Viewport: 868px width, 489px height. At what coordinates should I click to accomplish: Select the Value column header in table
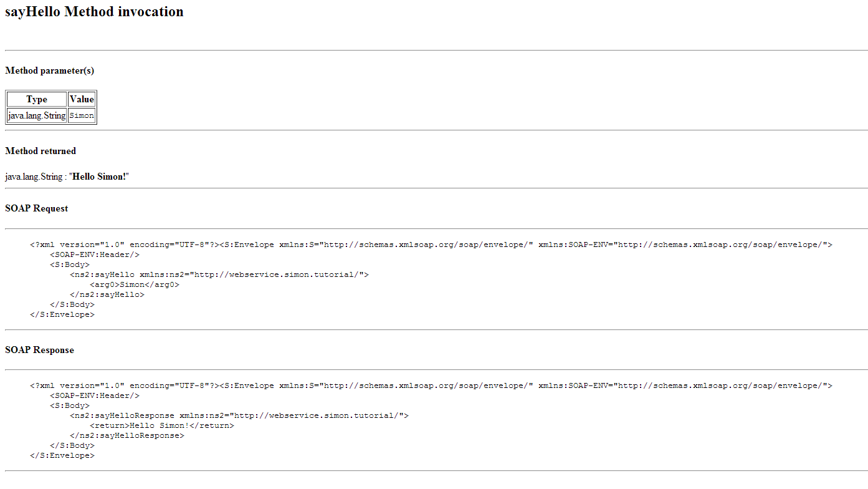click(x=82, y=99)
